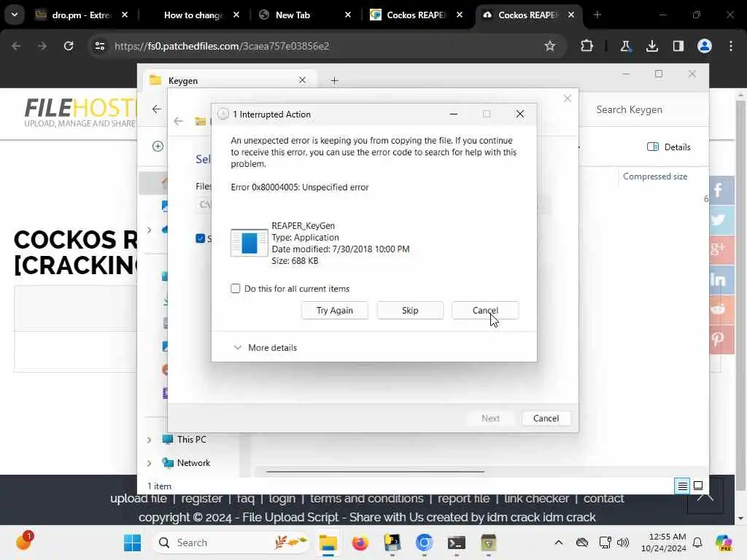Expand More details in error dialog
The width and height of the screenshot is (747, 560).
pos(266,348)
